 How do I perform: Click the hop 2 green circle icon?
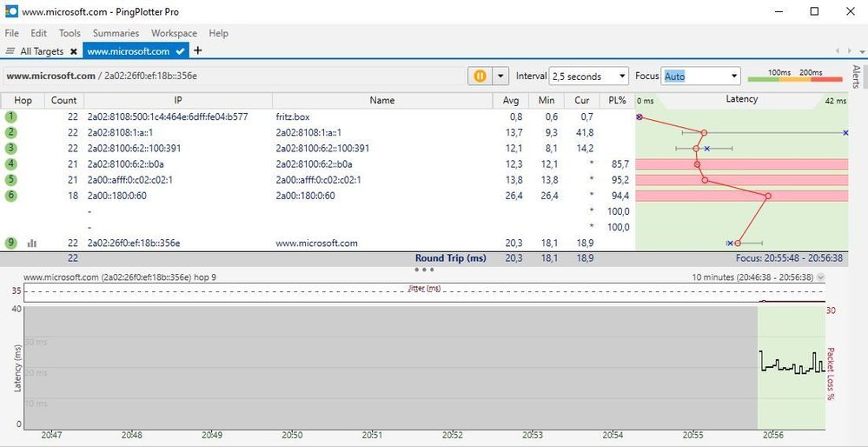click(x=10, y=132)
